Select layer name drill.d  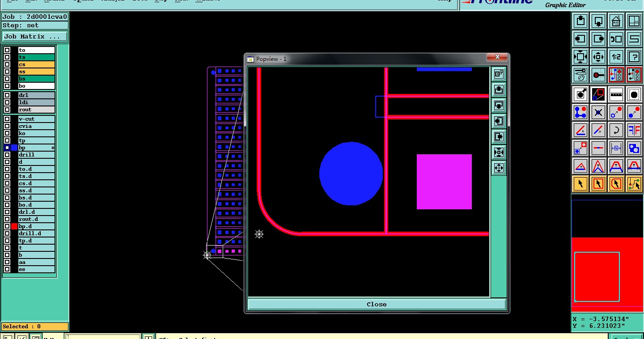pos(37,233)
